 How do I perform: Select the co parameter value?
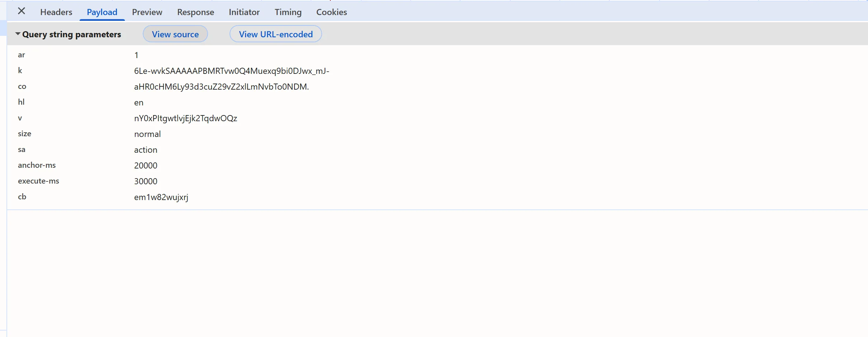click(x=221, y=87)
